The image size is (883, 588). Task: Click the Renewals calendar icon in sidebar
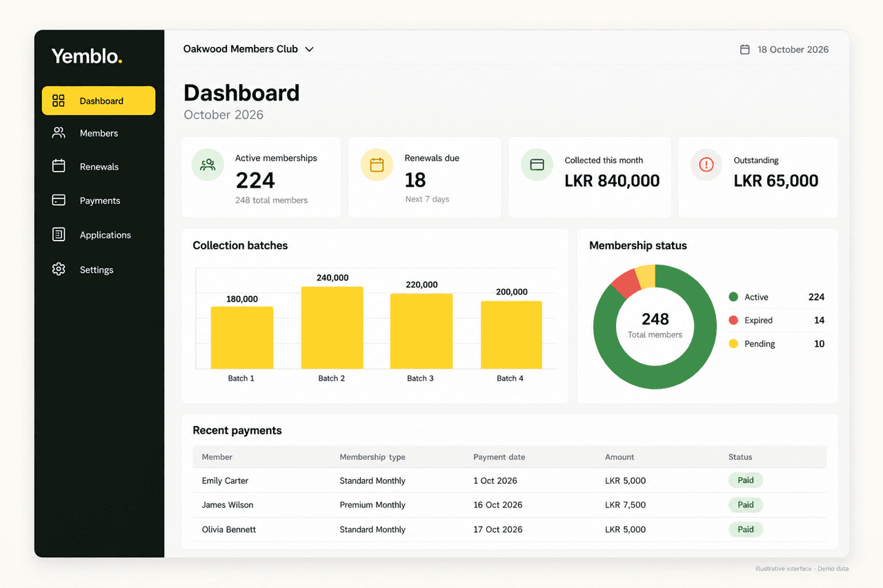[59, 166]
